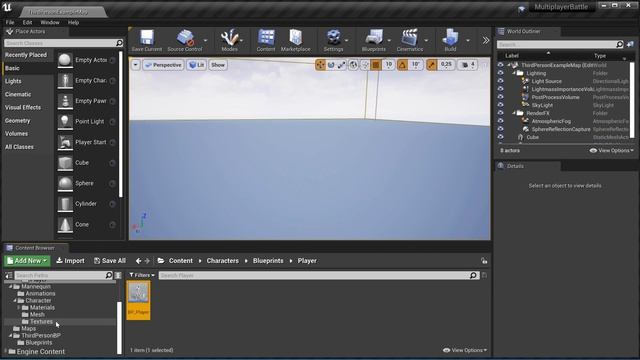Image resolution: width=640 pixels, height=360 pixels.
Task: Toggle world/local coordinate system globe icon
Action: pyautogui.click(x=353, y=64)
